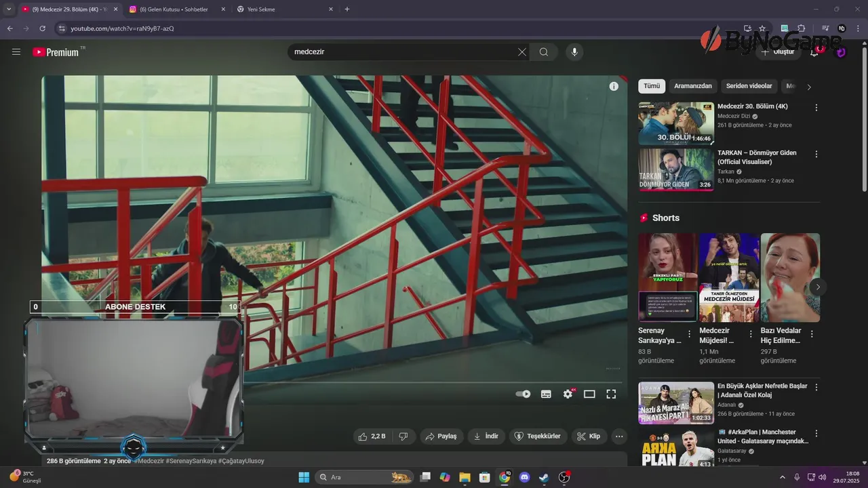Open options menu for Medcezir 30. Bölüm
868x488 pixels.
click(x=816, y=108)
